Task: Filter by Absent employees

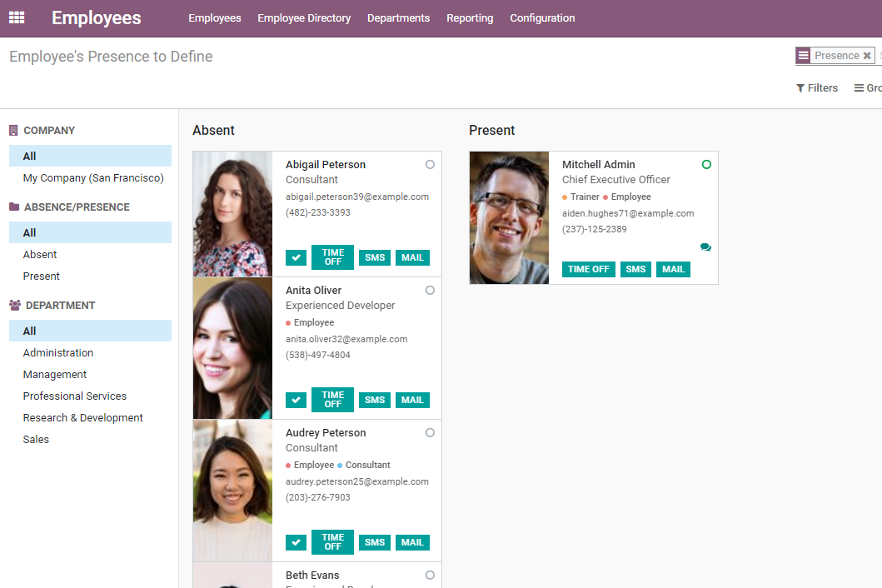Action: pos(90,254)
